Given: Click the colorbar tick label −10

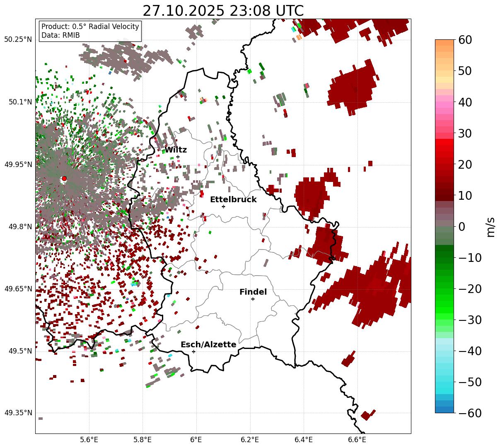Looking at the screenshot, I should tap(470, 257).
